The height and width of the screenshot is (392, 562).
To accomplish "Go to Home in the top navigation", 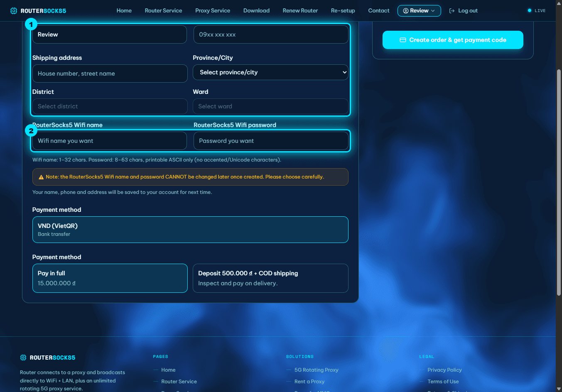I will (x=124, y=11).
